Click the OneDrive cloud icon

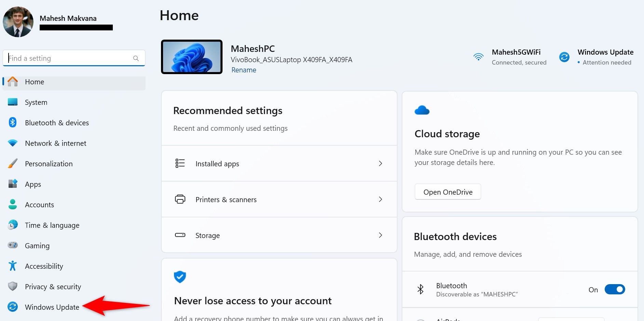pos(422,110)
